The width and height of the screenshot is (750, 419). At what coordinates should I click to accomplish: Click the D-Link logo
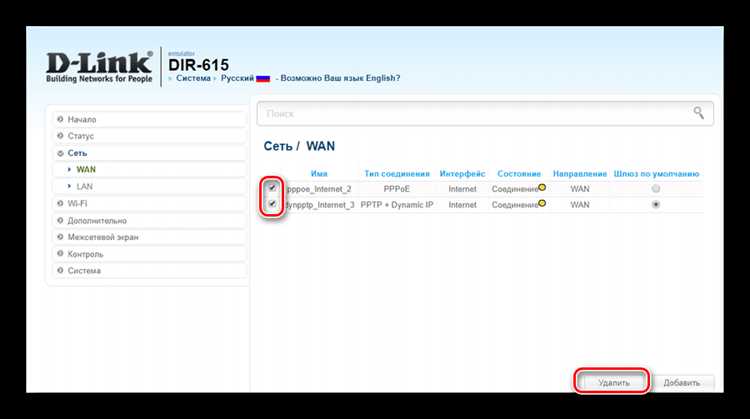pyautogui.click(x=99, y=67)
